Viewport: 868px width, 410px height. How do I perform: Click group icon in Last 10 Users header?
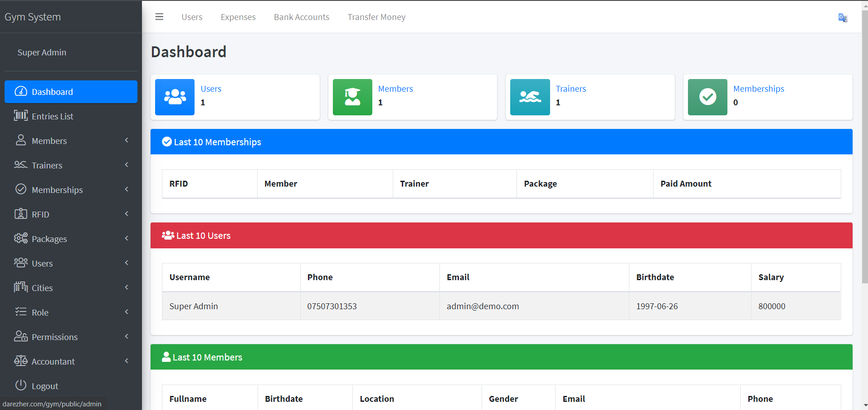coord(168,235)
